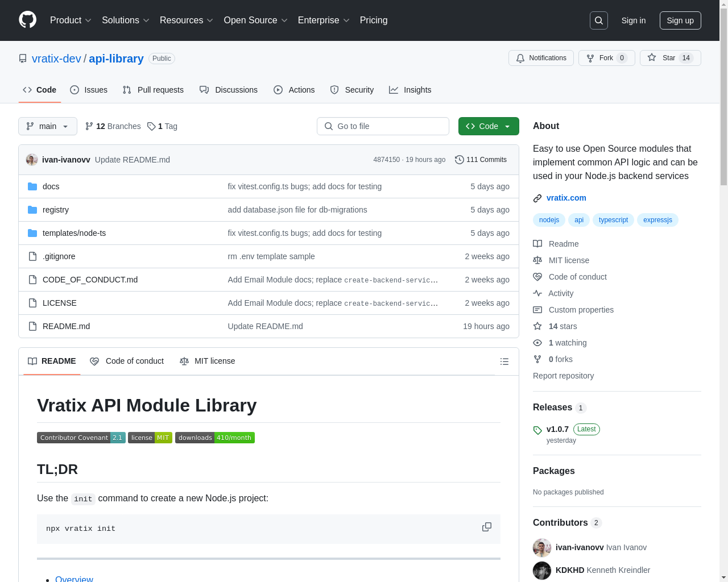728x582 pixels.
Task: Open the Discussions tab
Action: 229,90
